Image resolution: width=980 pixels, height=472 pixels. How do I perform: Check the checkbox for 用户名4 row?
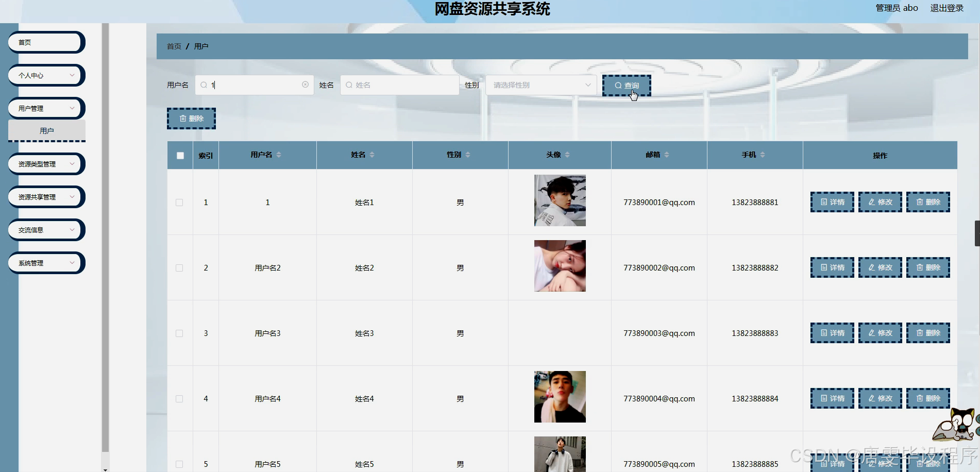179,399
